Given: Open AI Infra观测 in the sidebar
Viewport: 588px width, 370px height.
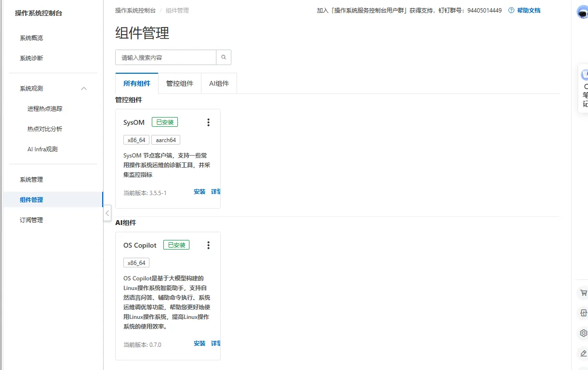Looking at the screenshot, I should (x=42, y=149).
